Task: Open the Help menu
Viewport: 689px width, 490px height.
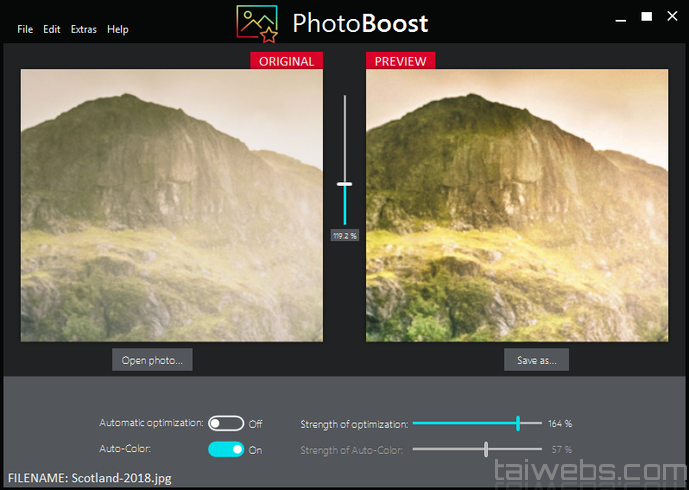Action: point(118,29)
